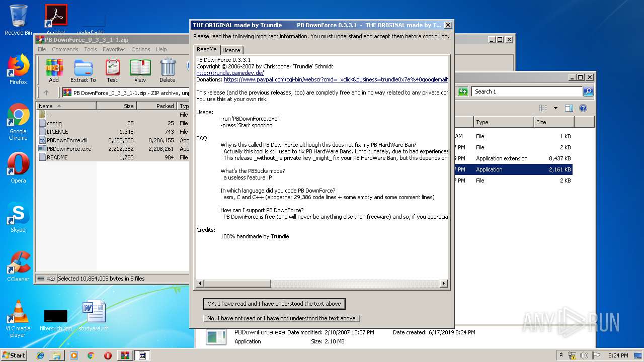Open the Commands menu in WinRAR

tap(65, 49)
